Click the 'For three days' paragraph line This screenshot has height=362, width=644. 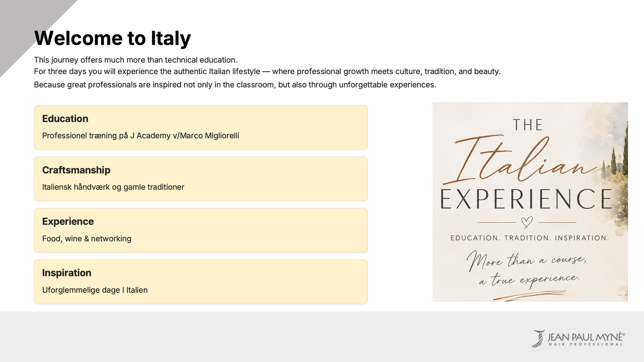[x=267, y=71]
